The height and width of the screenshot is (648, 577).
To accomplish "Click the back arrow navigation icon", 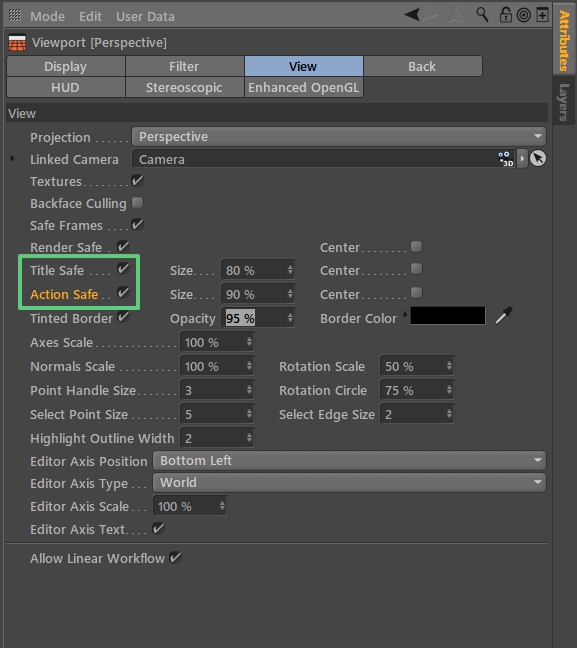I will [x=412, y=15].
